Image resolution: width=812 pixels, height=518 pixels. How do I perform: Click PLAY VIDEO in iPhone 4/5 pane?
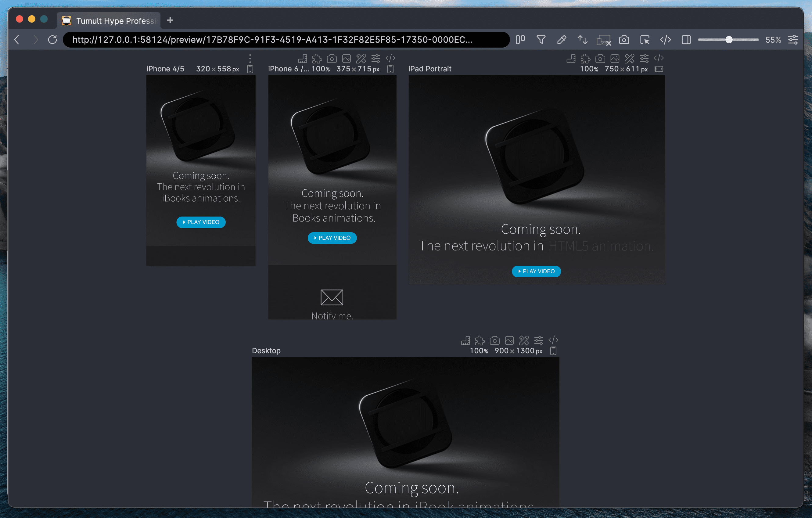point(201,222)
